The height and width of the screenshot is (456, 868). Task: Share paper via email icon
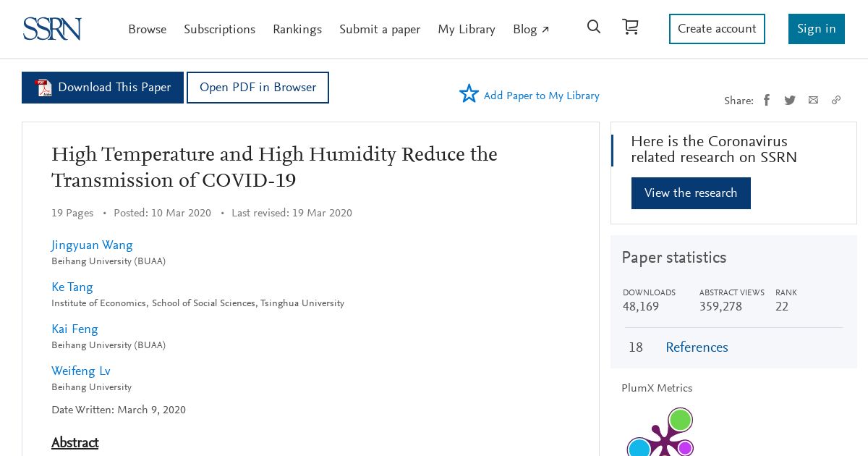click(x=813, y=100)
